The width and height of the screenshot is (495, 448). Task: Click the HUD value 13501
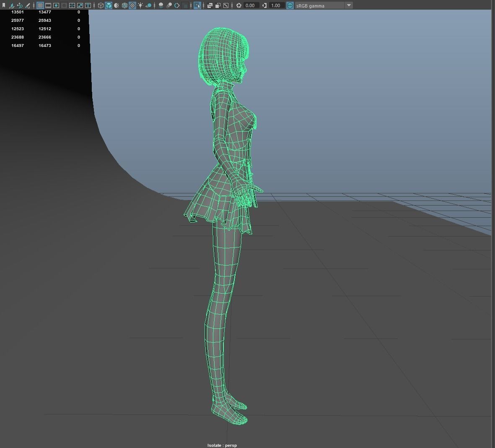[17, 12]
